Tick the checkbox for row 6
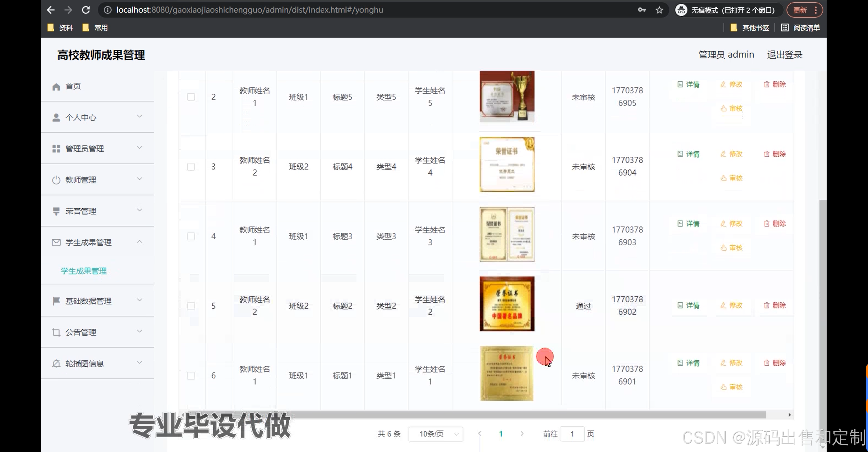Image resolution: width=868 pixels, height=452 pixels. click(x=191, y=375)
